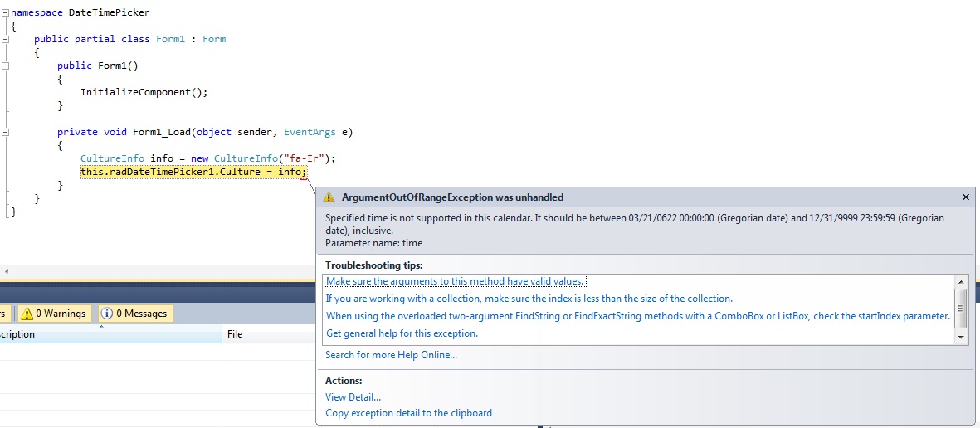Click the CultureInfo("fa-Ir") code line
Image resolution: width=980 pixels, height=428 pixels.
click(208, 158)
